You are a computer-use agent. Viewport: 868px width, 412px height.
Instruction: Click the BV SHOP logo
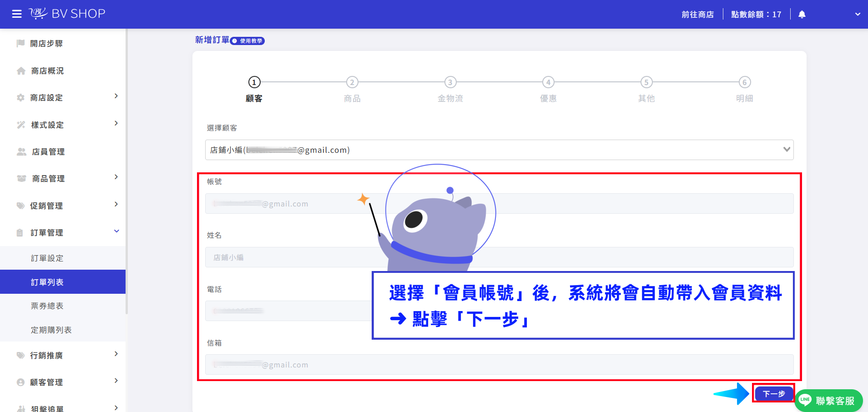coord(67,14)
